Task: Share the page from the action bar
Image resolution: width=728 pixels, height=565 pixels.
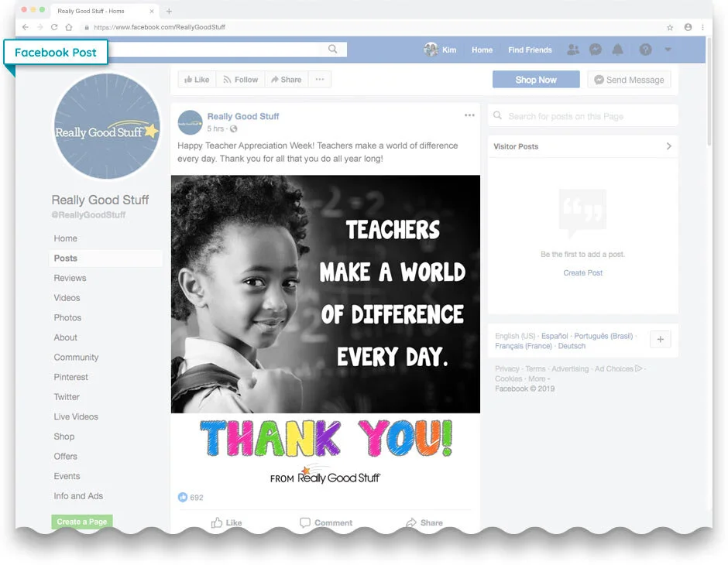Action: (287, 79)
